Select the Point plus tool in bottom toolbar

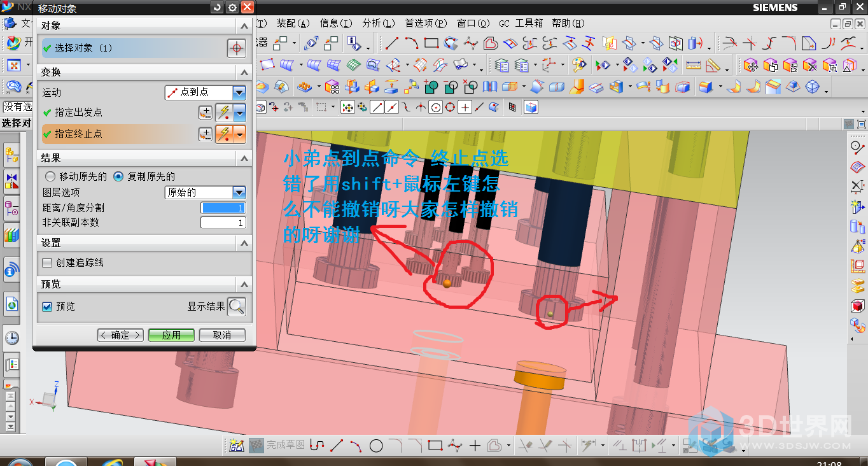click(x=475, y=446)
